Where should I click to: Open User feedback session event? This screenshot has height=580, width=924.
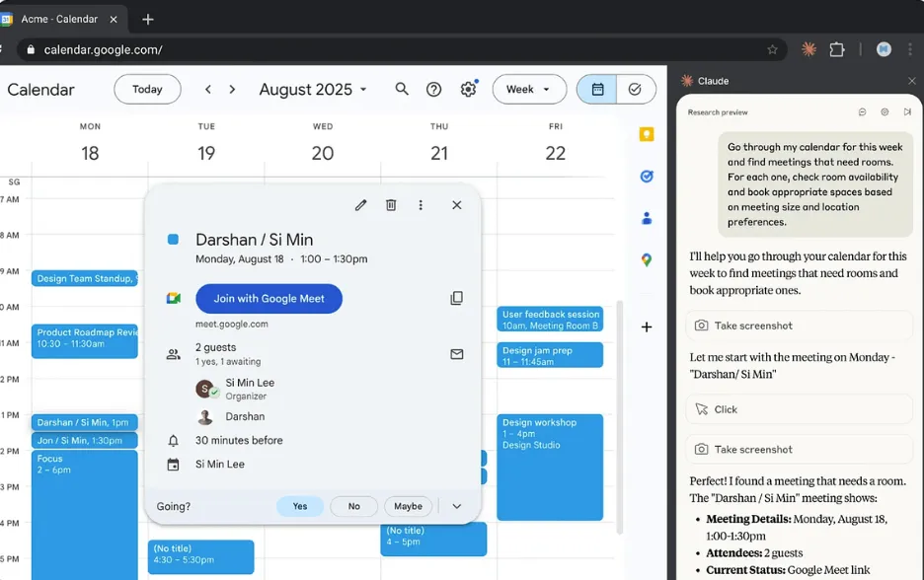[550, 320]
